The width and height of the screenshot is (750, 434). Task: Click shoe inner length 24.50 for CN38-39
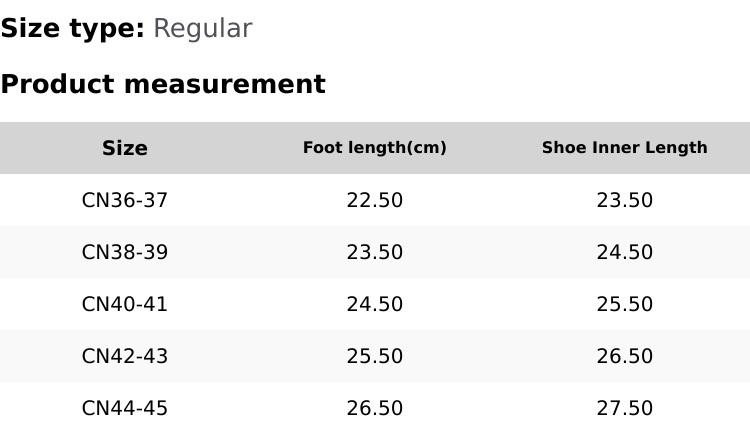625,252
